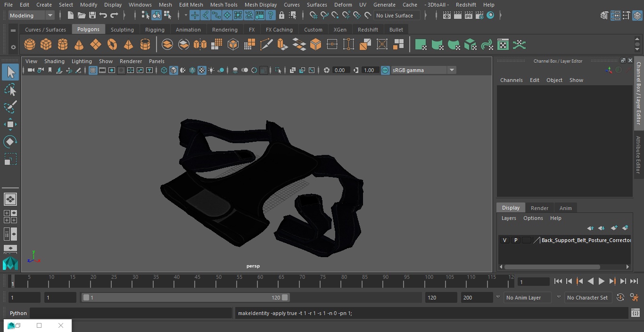Activate the Move tool in the toolbox
Viewport: 644px width, 332px height.
(10, 124)
